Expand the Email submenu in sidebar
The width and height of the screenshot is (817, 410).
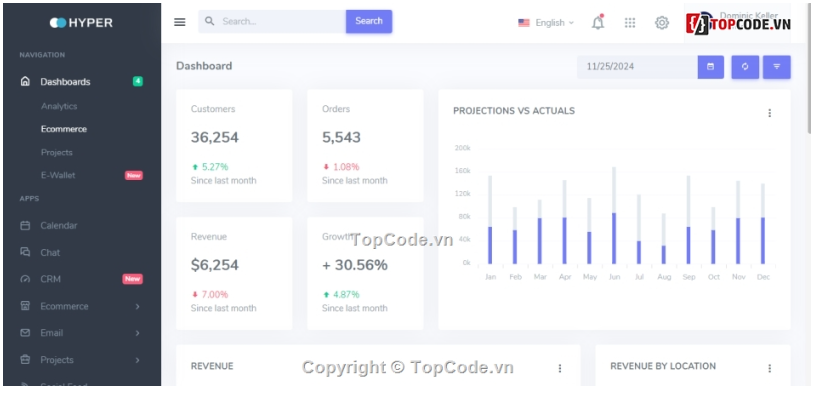point(80,333)
